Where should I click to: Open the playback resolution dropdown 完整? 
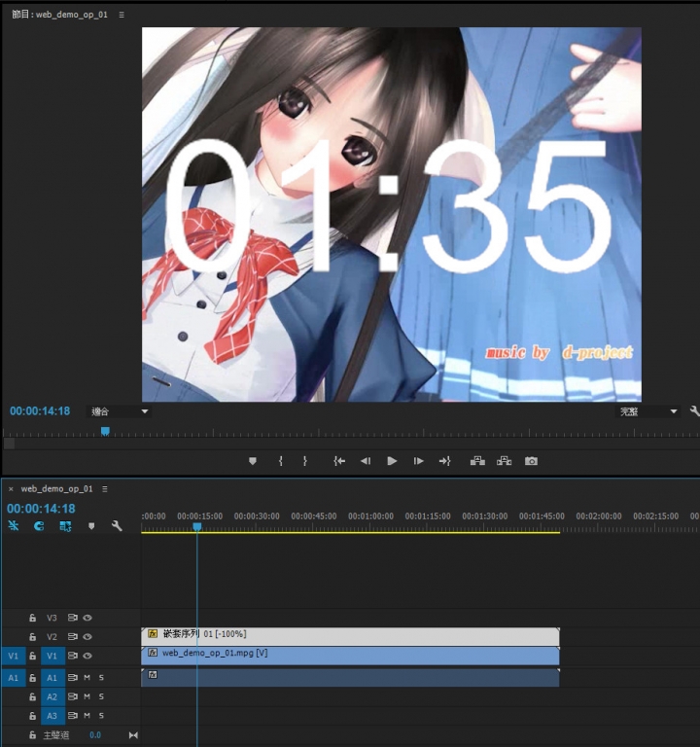[647, 411]
